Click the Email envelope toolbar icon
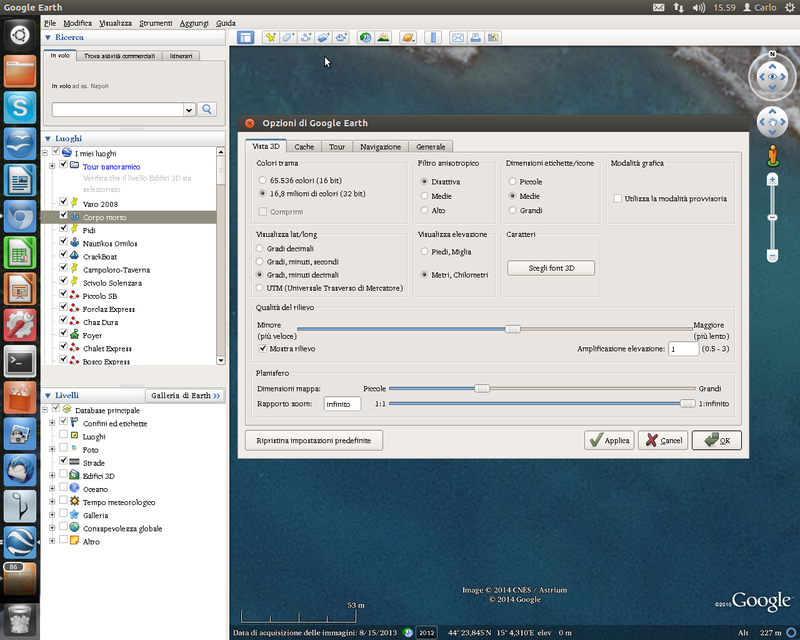Viewport: 800px width, 640px height. coord(458,37)
